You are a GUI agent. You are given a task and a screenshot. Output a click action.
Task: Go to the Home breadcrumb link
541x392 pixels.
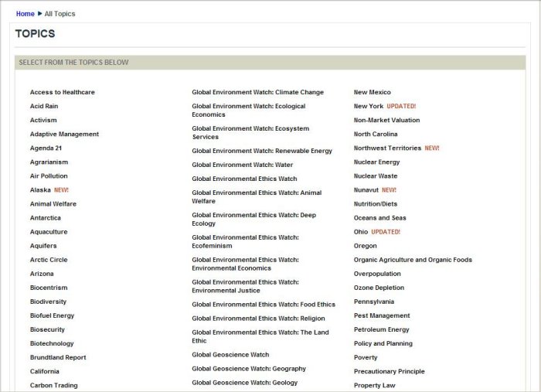(26, 14)
